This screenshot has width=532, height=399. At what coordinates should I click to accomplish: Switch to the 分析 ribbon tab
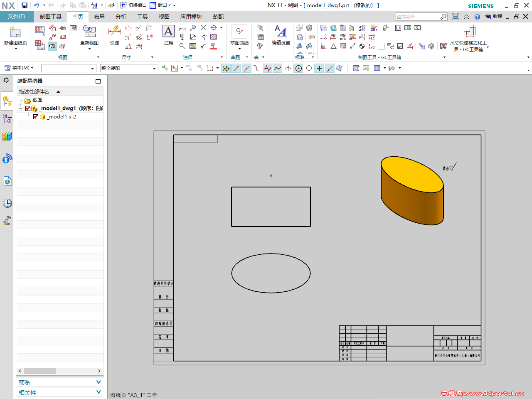point(121,17)
